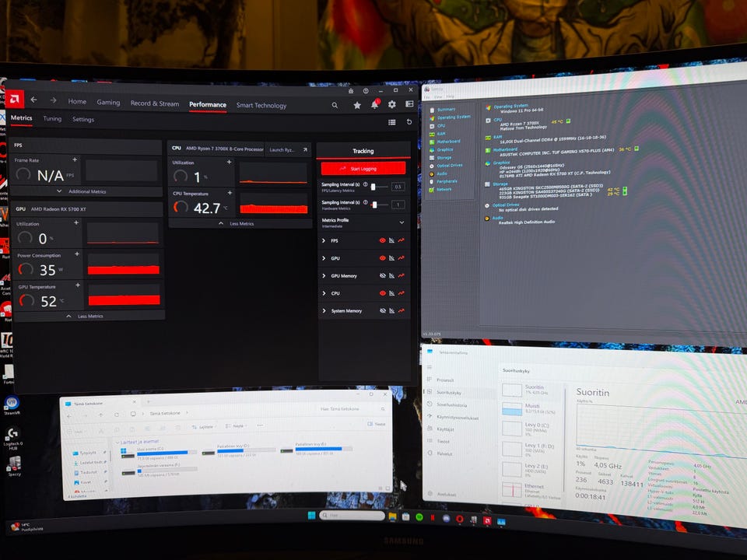The image size is (747, 560).
Task: Click plus icon next to CPU Utilization
Action: tap(229, 162)
